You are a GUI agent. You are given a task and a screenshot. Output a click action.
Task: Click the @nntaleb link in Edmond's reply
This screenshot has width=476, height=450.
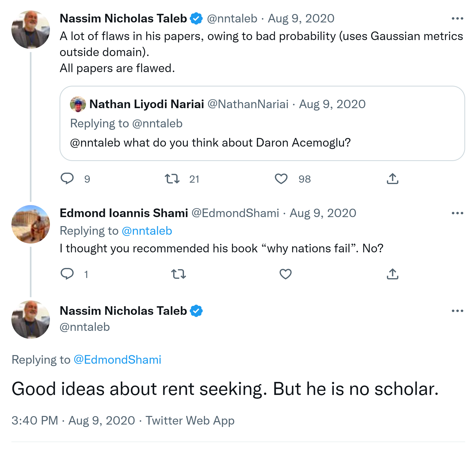(x=147, y=231)
